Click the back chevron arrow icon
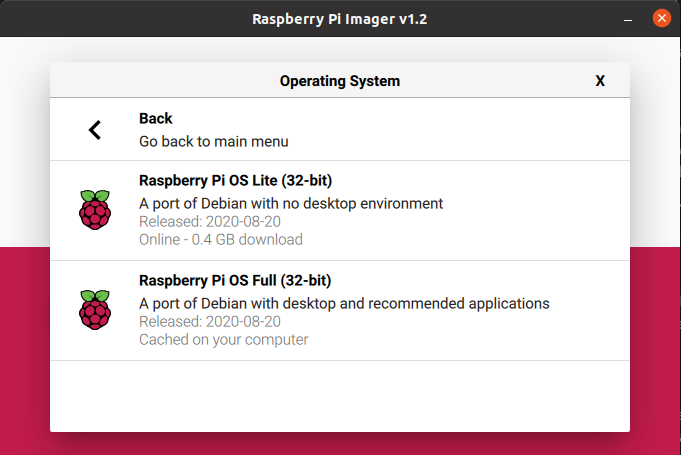 (x=95, y=130)
